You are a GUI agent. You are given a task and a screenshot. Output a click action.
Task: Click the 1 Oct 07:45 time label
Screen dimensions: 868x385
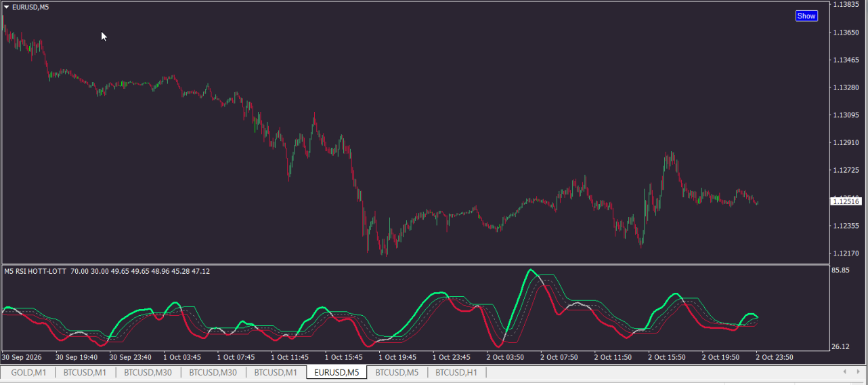(x=236, y=357)
